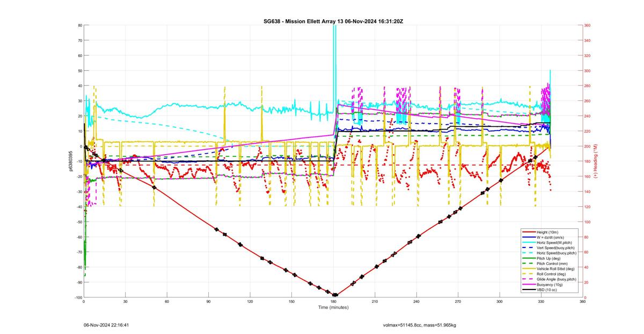Click the x-axis tick label '270'

(x=458, y=302)
